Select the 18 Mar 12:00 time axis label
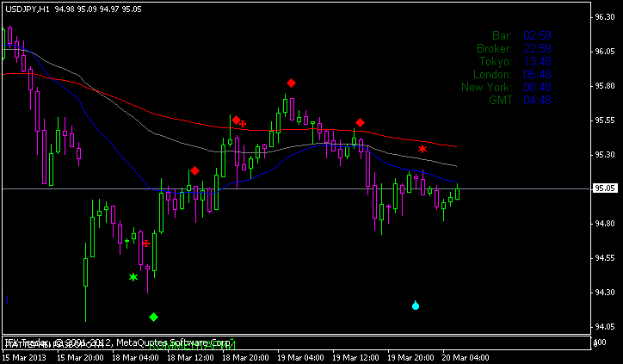This screenshot has height=364, width=623. click(189, 356)
